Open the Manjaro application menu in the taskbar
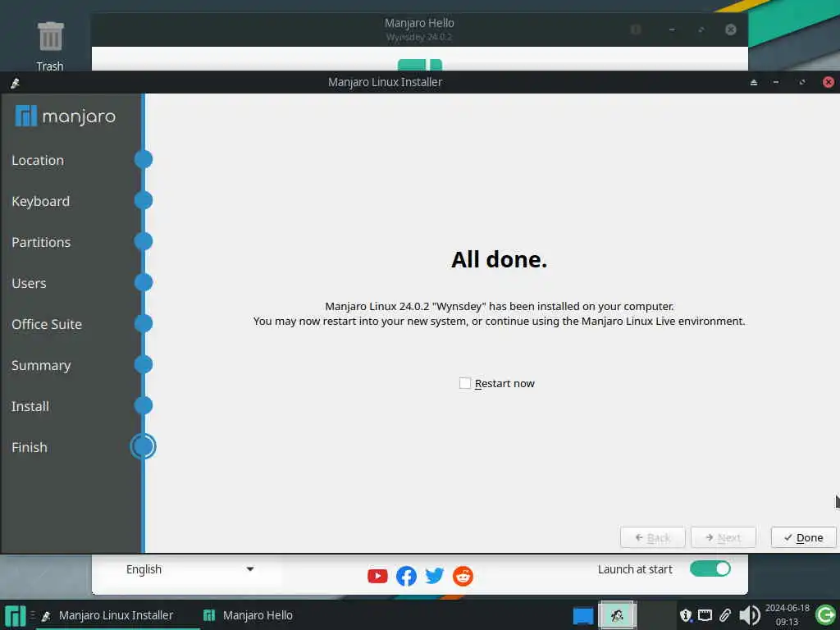Viewport: 840px width, 630px height. tap(15, 615)
